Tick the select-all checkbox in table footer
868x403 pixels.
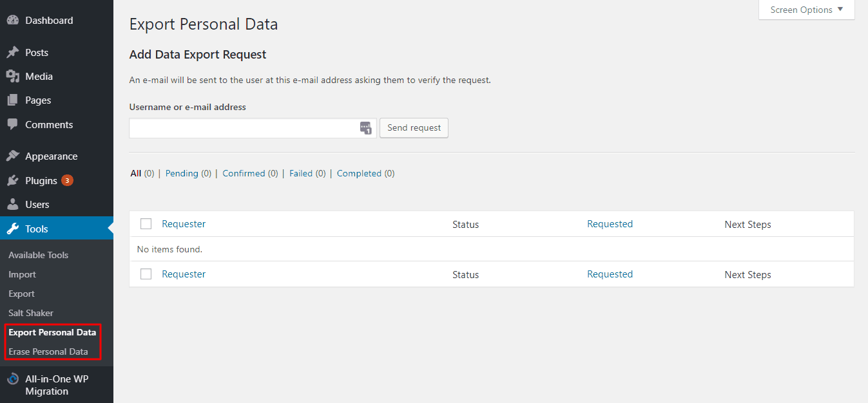[146, 274]
